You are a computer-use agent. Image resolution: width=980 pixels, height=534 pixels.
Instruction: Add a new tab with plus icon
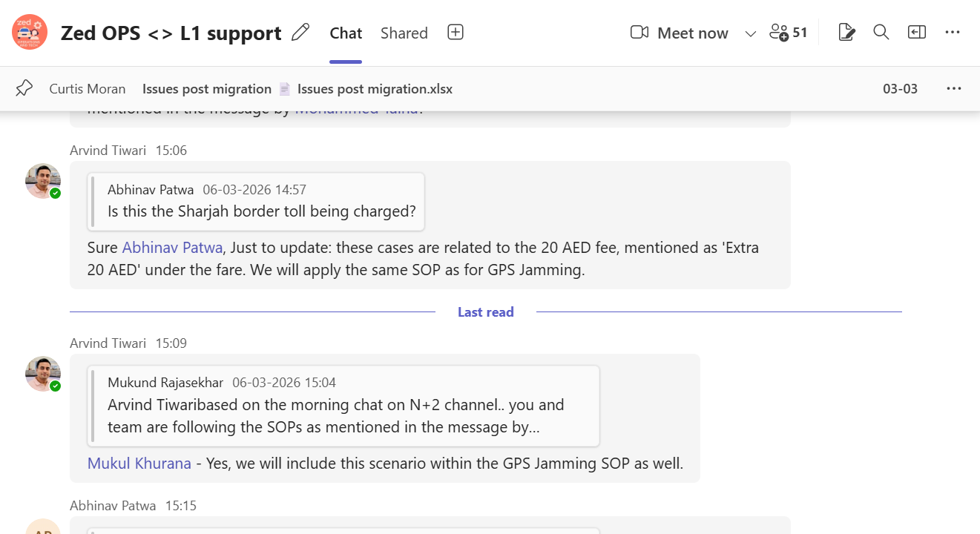tap(456, 33)
